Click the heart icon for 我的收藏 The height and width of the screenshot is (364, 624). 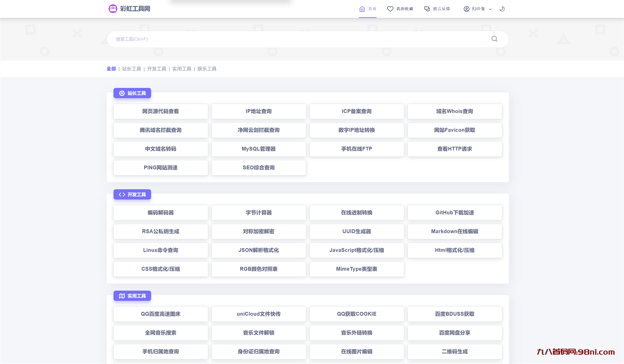coord(390,9)
